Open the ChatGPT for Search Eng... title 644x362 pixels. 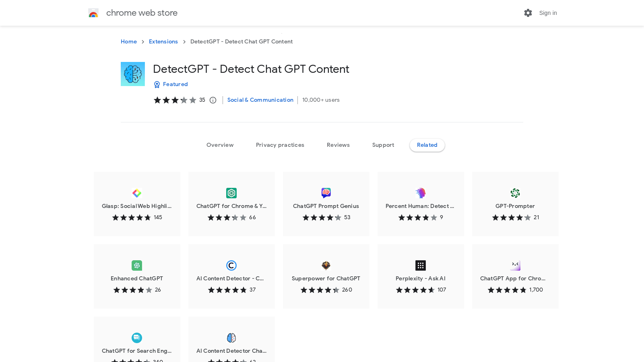click(137, 351)
